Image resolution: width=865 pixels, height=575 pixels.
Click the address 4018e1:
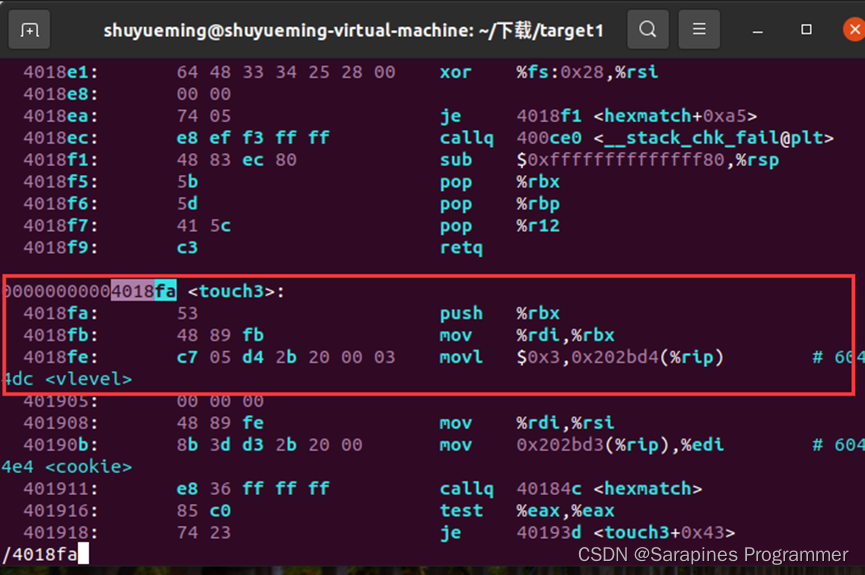point(61,72)
